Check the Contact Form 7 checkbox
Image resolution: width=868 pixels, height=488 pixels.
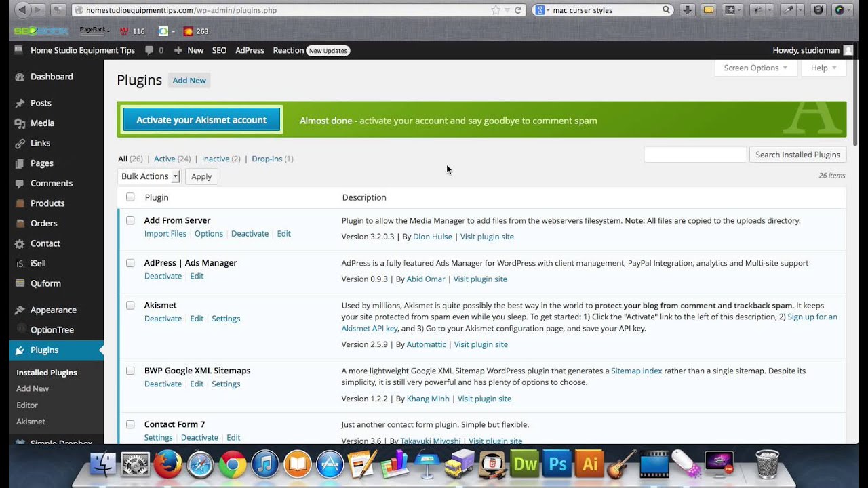(130, 424)
